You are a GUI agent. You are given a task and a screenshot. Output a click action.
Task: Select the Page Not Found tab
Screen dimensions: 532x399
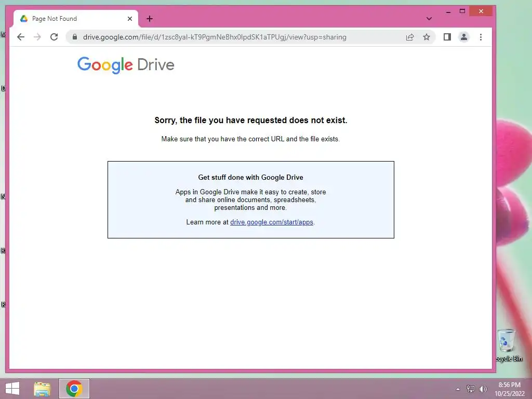click(x=76, y=19)
